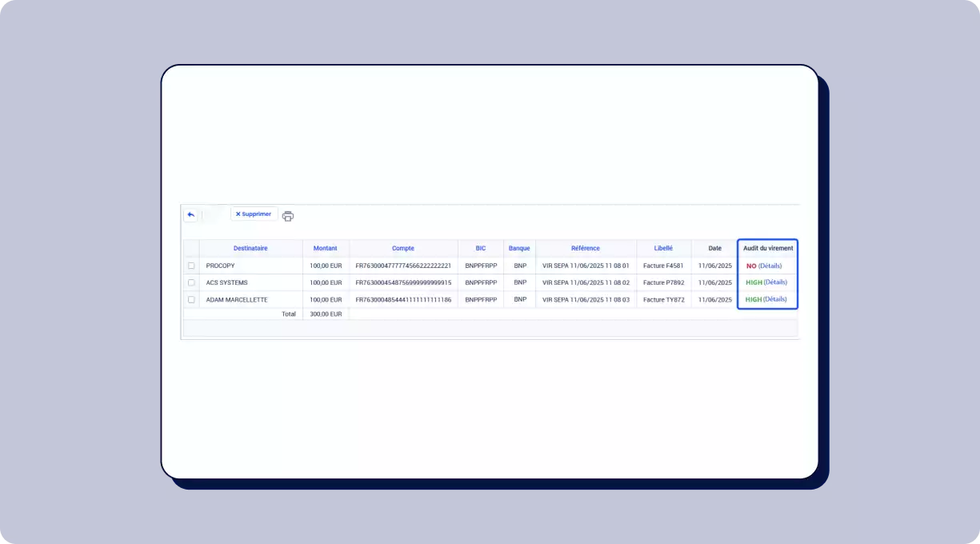Click the printer icon
Image resolution: width=980 pixels, height=544 pixels.
[x=288, y=216]
